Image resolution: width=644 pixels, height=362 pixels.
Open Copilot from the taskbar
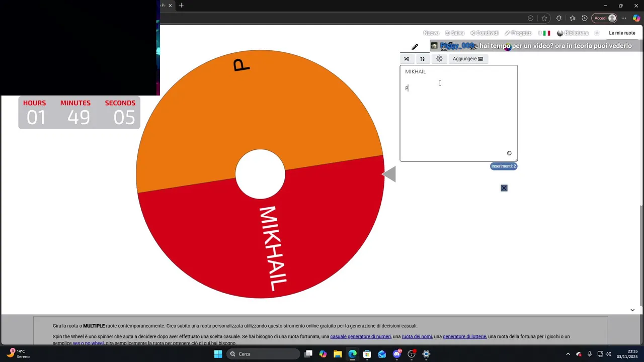tap(323, 354)
